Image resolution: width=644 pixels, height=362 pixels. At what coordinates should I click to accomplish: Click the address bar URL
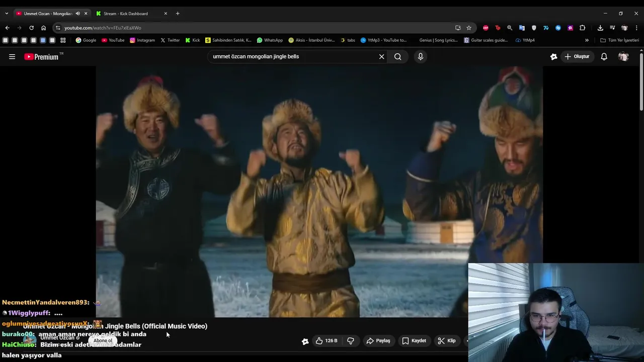click(103, 28)
